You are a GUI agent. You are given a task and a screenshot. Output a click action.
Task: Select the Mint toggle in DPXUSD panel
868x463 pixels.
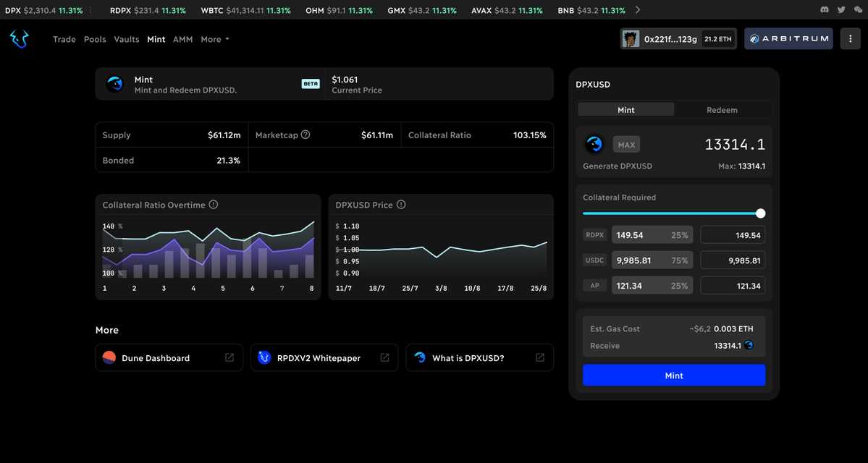pyautogui.click(x=626, y=110)
